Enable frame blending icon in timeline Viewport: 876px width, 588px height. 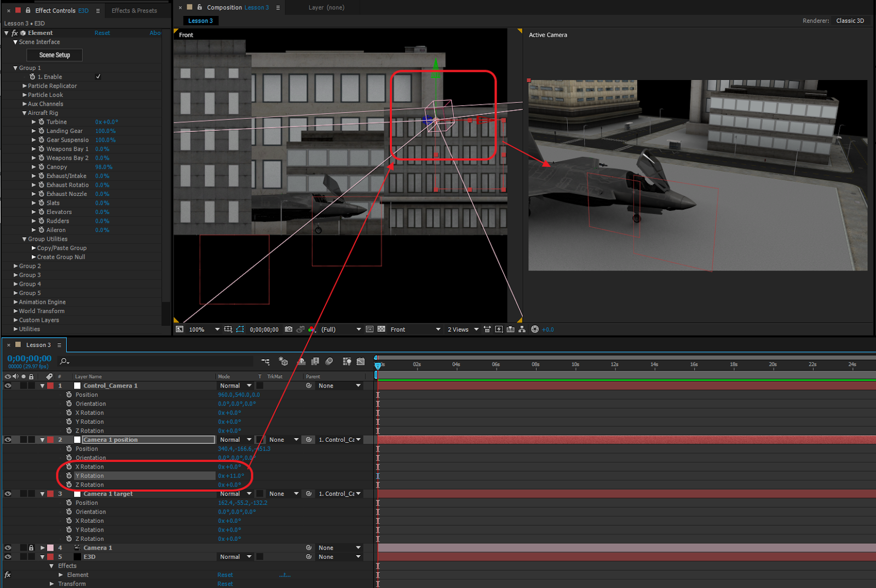pos(315,361)
